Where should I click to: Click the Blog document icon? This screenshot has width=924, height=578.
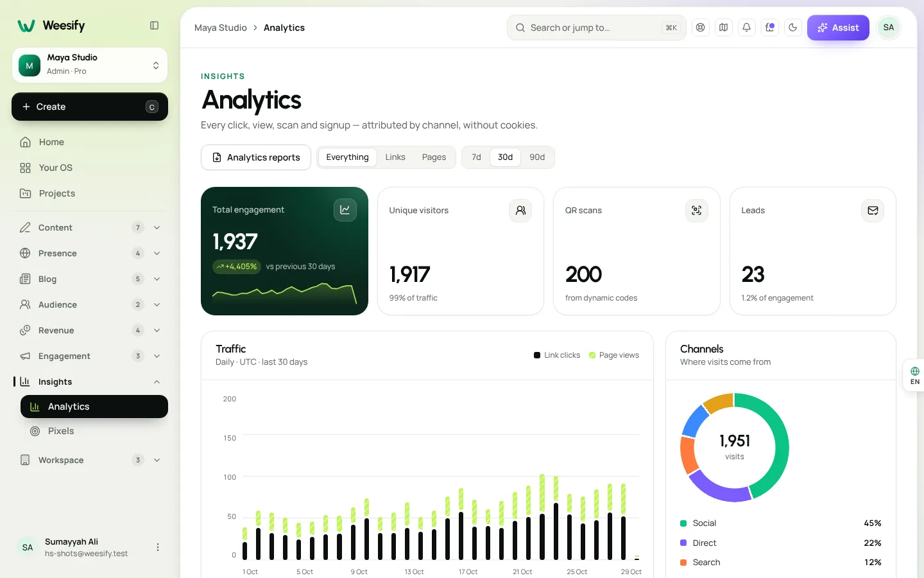25,279
